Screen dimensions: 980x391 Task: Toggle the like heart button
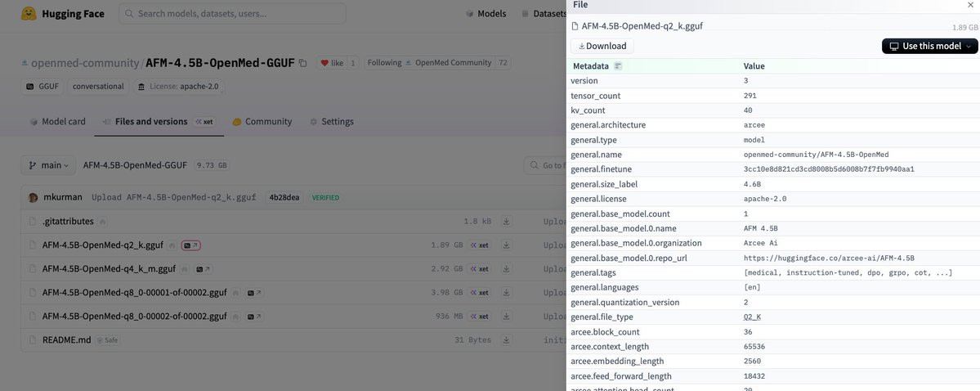[331, 63]
